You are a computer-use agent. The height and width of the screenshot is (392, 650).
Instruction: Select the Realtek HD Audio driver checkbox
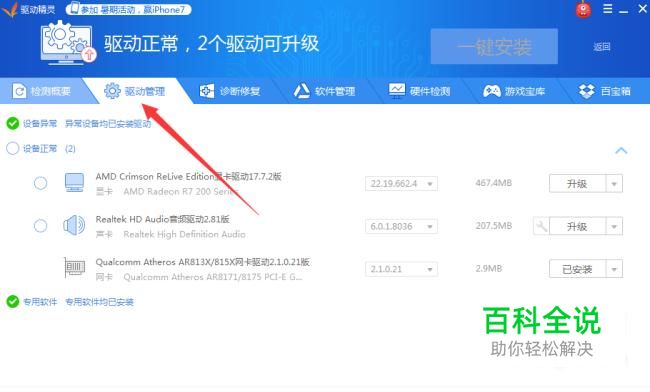(40, 226)
